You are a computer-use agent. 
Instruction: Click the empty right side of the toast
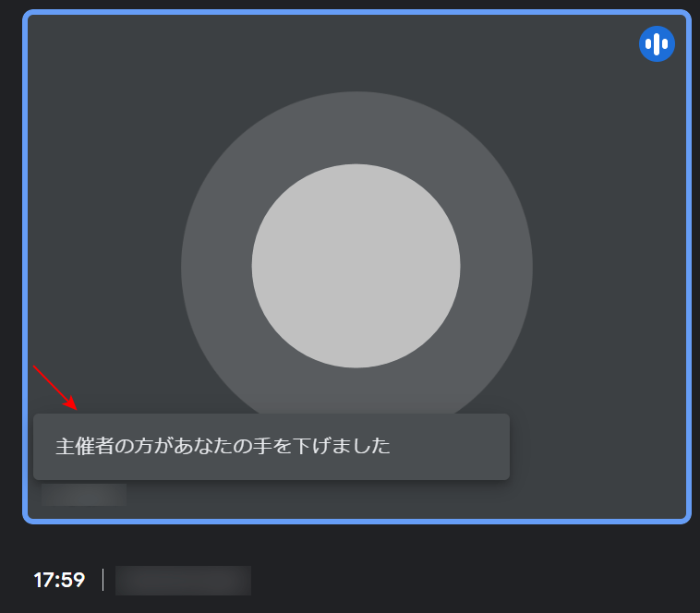(451, 447)
